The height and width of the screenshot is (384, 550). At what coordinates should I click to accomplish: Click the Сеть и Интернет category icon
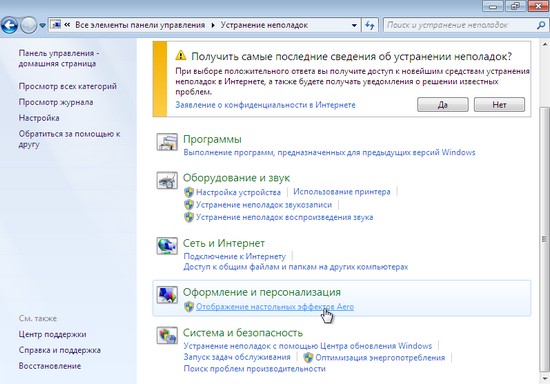pyautogui.click(x=167, y=245)
